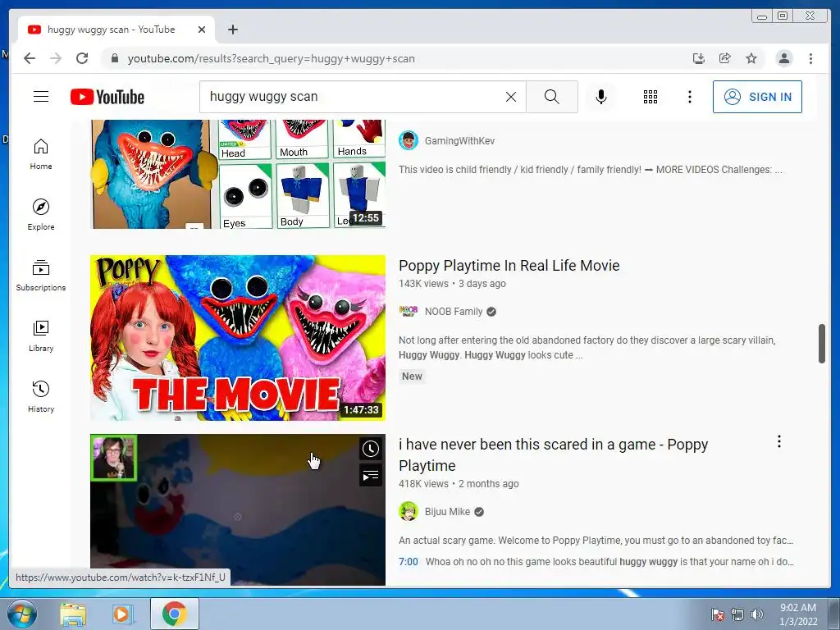Click the address bar URL
The height and width of the screenshot is (630, 840).
(x=271, y=58)
